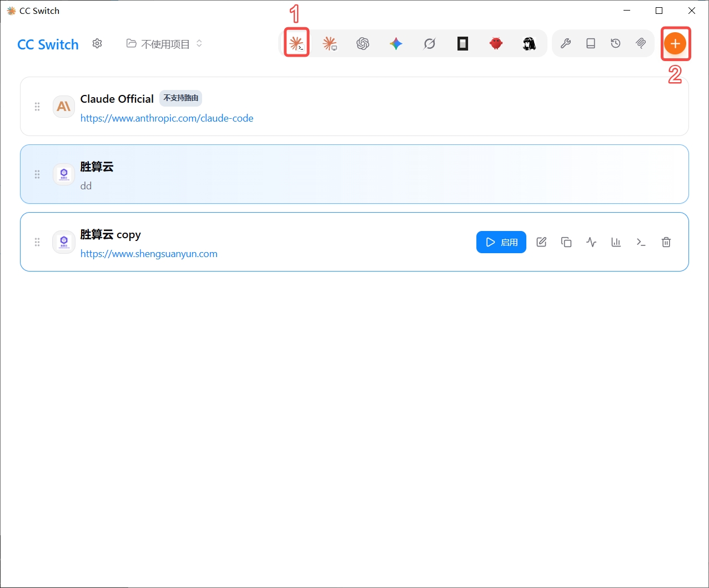Switch to the OpenAI Codex app icon
The image size is (709, 588).
tap(363, 43)
